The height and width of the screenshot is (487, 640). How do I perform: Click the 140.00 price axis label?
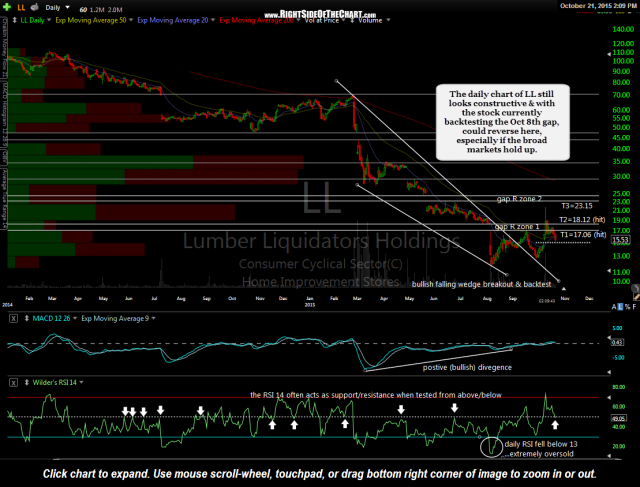tap(623, 29)
